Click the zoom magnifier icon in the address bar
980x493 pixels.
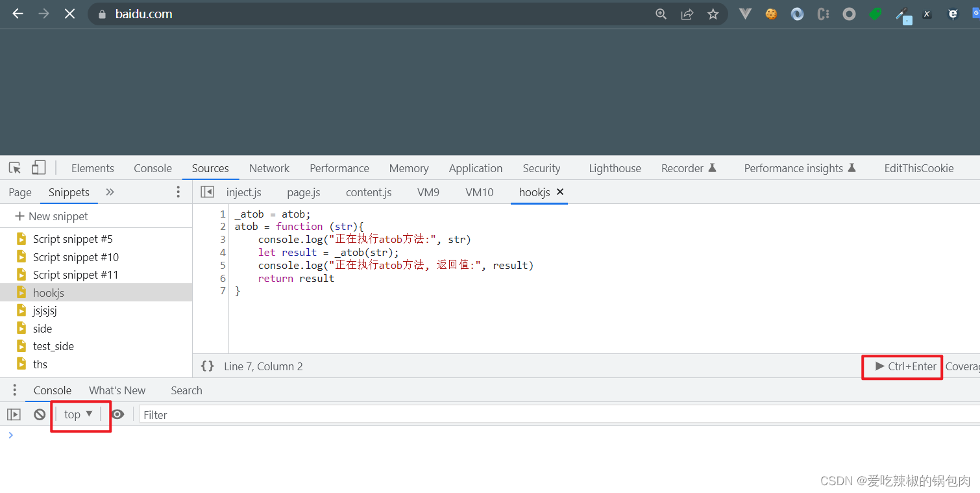tap(661, 14)
